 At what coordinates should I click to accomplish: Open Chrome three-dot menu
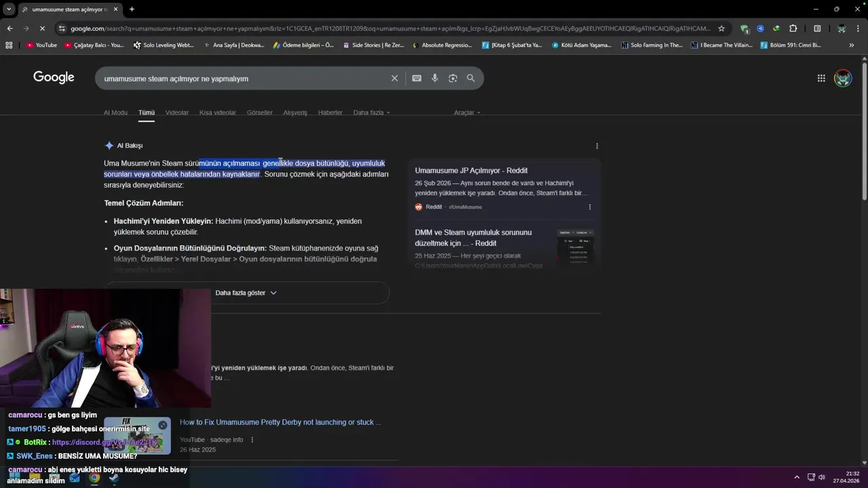(x=859, y=28)
